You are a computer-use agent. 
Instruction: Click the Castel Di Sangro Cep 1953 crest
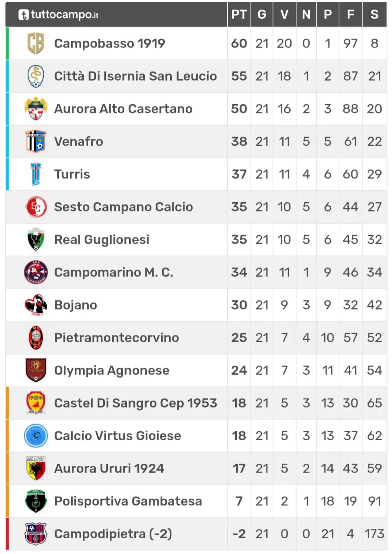coord(36,403)
